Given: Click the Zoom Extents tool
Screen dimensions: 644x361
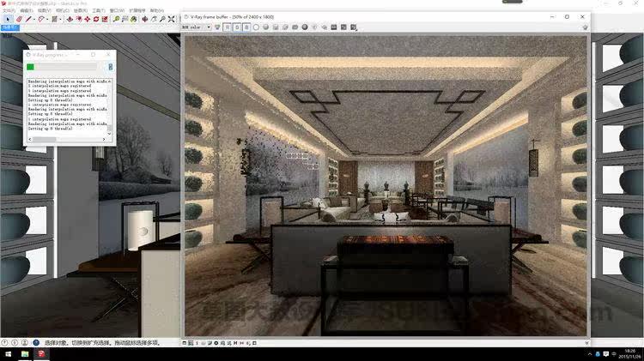Looking at the screenshot, I should 171,19.
